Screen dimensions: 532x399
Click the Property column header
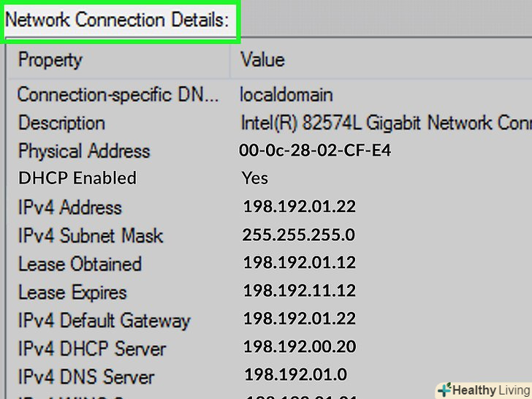click(50, 60)
